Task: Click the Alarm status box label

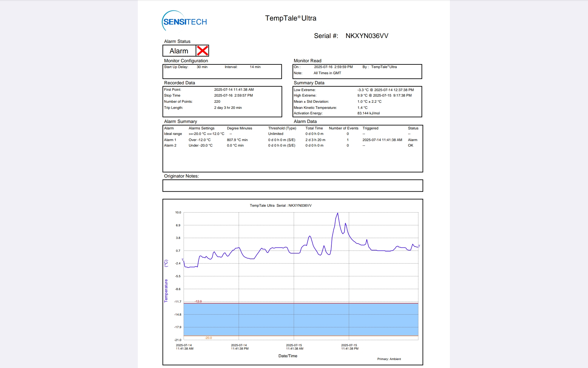Action: pos(179,51)
